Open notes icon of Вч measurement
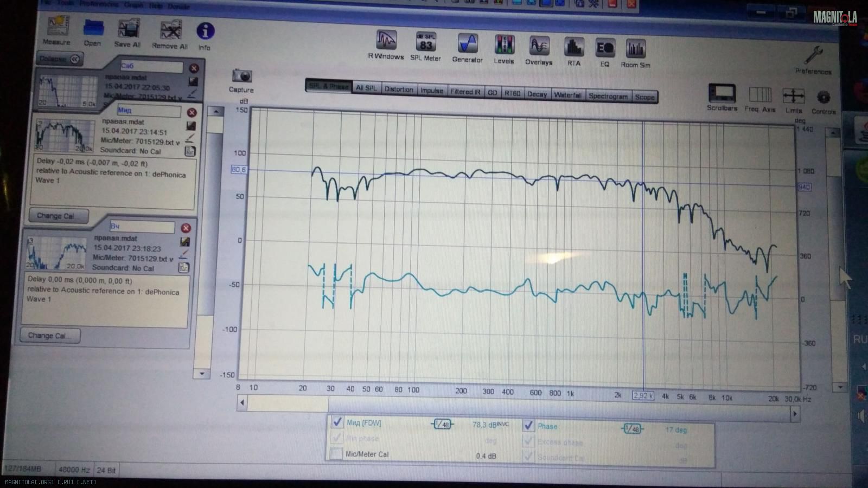 (x=184, y=267)
